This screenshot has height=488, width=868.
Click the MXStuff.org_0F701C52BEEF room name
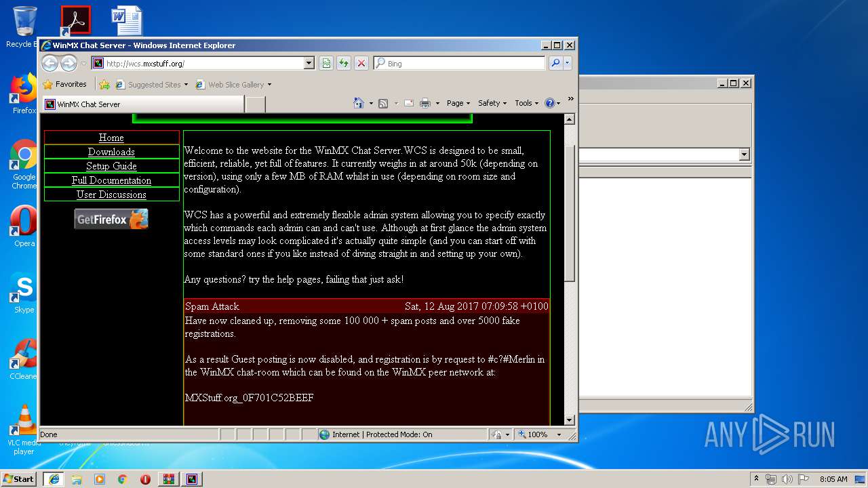tap(249, 398)
